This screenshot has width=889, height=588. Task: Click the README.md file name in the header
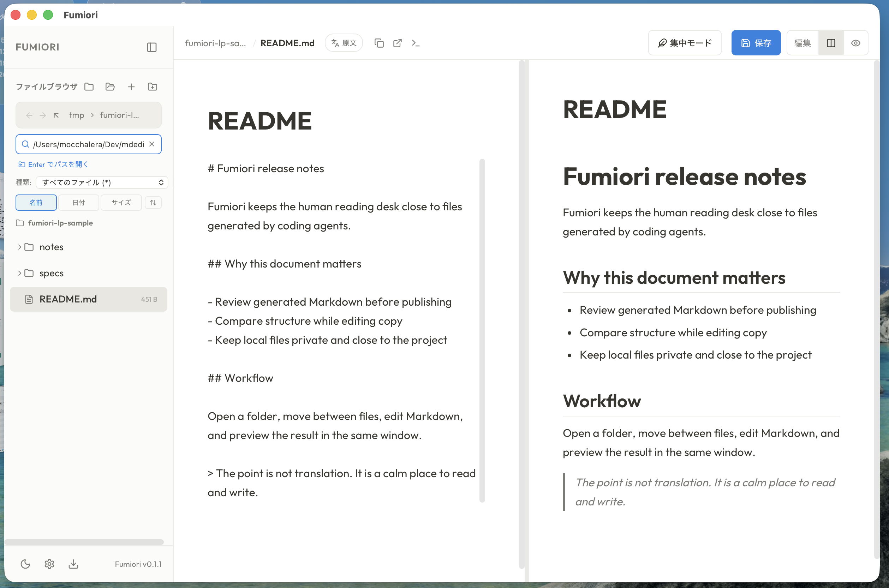pos(287,43)
